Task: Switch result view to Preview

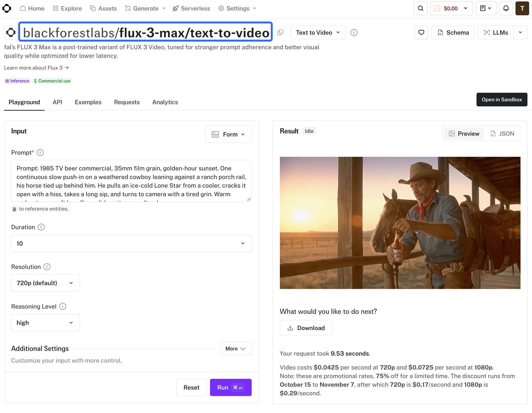Action: tap(464, 134)
